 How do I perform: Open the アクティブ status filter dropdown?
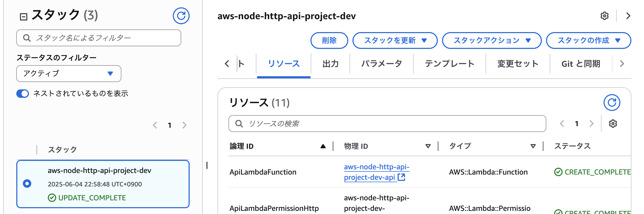[x=68, y=74]
